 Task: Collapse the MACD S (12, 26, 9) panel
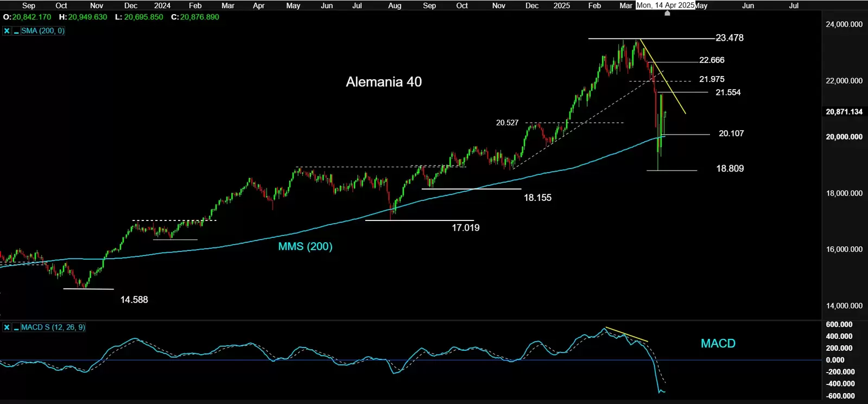(x=16, y=327)
